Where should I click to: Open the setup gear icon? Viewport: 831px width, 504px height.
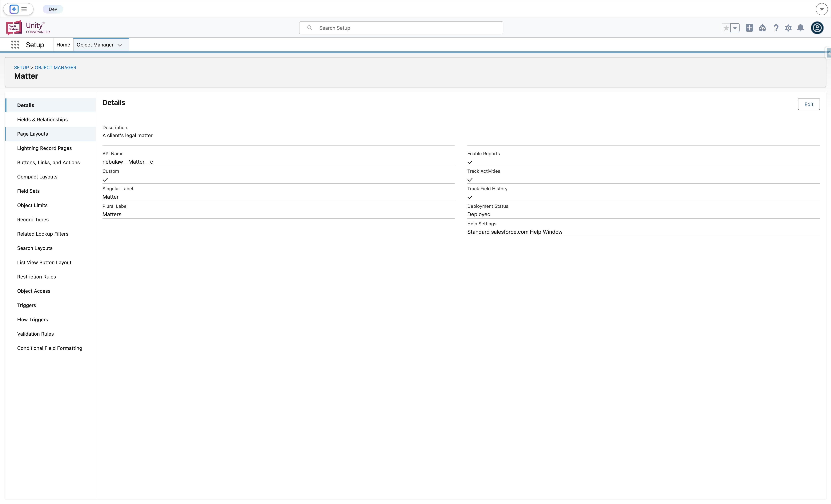coord(789,28)
